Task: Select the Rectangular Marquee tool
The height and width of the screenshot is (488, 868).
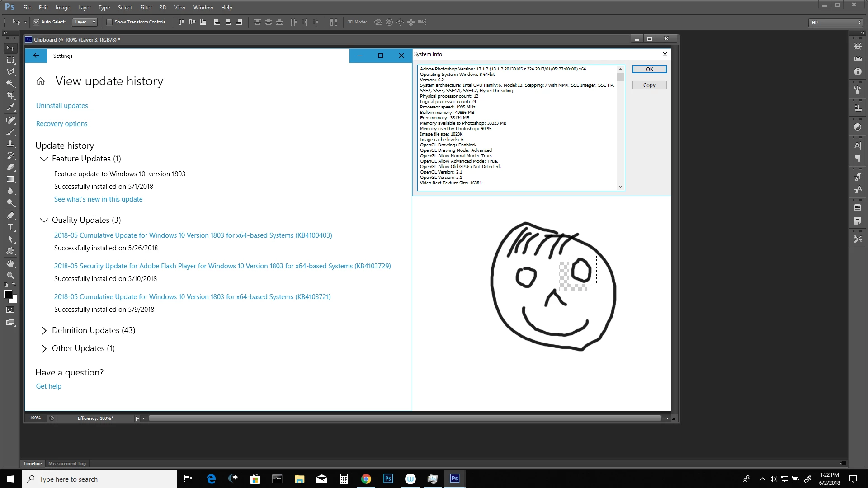Action: coord(10,60)
